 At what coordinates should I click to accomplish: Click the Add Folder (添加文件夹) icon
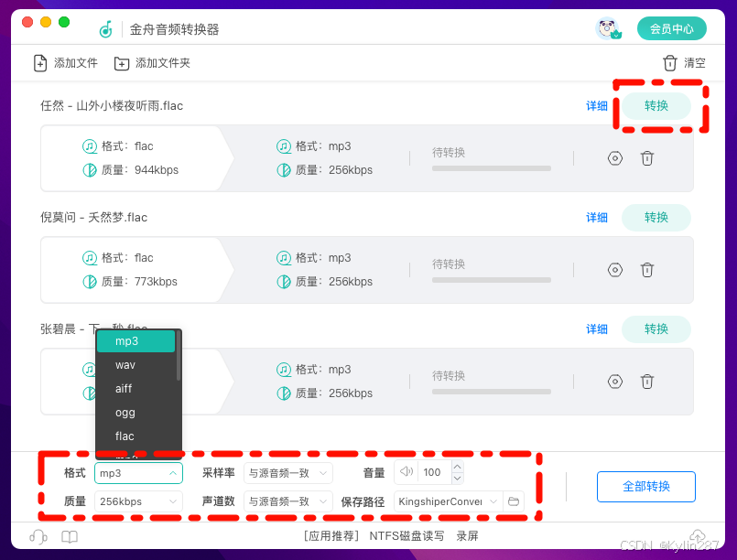120,63
